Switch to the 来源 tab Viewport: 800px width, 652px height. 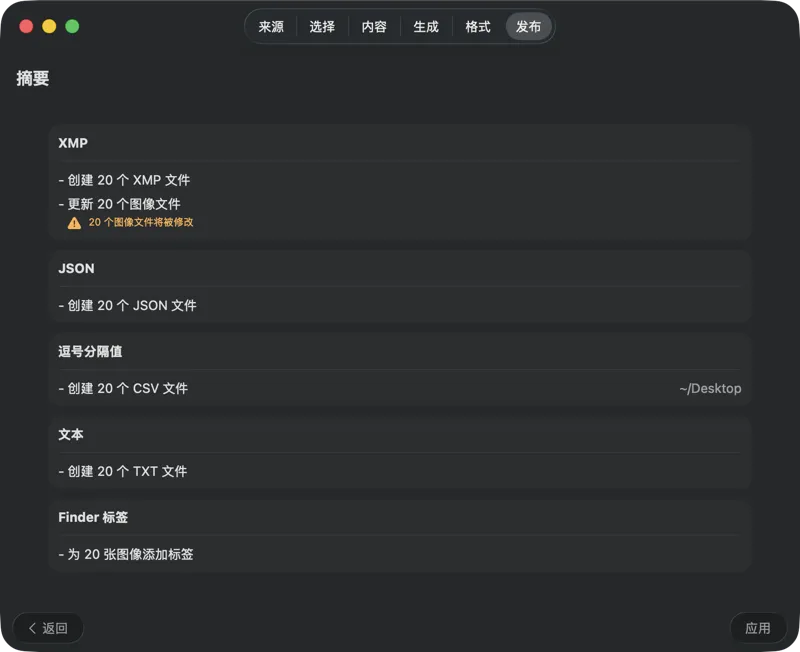coord(271,27)
